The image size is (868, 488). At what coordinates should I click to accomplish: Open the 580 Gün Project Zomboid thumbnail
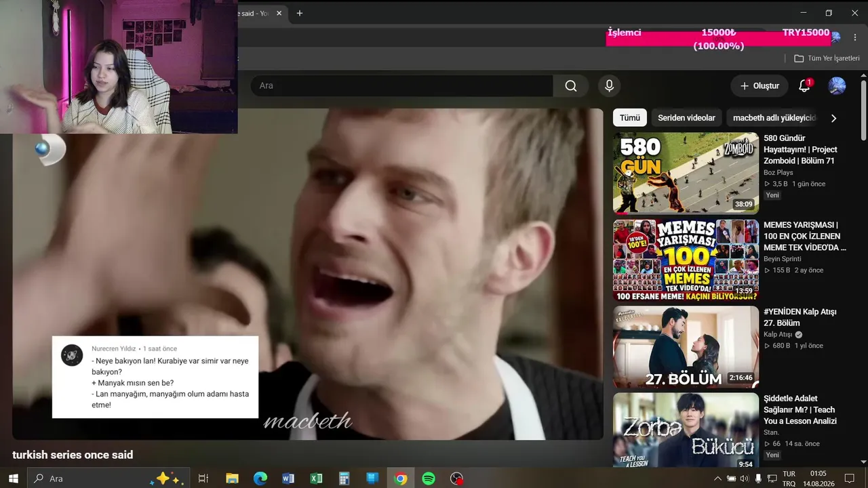686,173
